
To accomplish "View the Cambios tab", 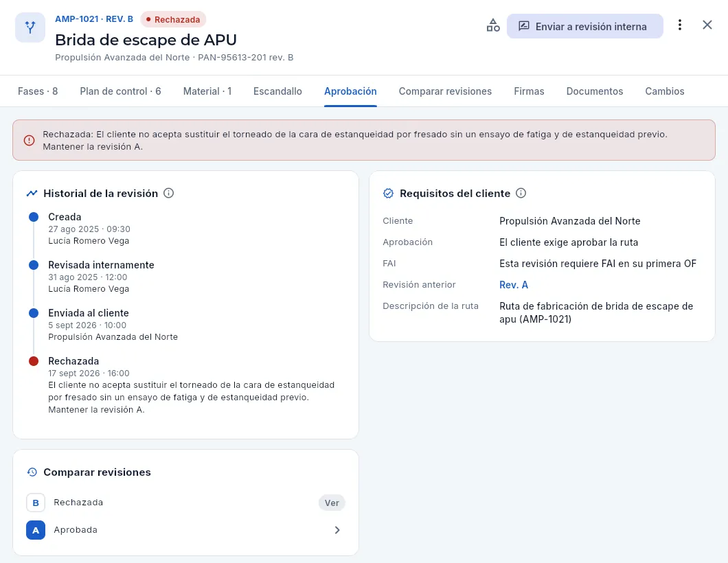I will (664, 91).
